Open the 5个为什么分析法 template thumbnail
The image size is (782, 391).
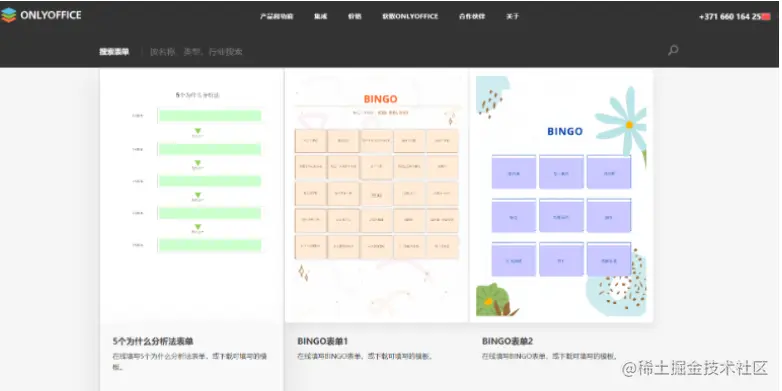192,195
